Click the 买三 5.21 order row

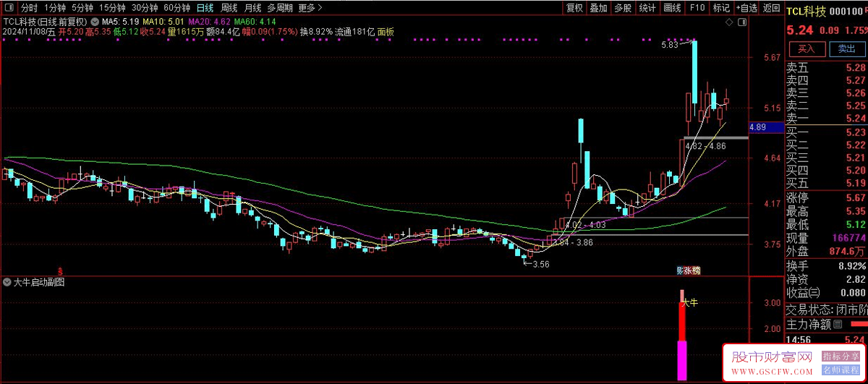pyautogui.click(x=826, y=158)
